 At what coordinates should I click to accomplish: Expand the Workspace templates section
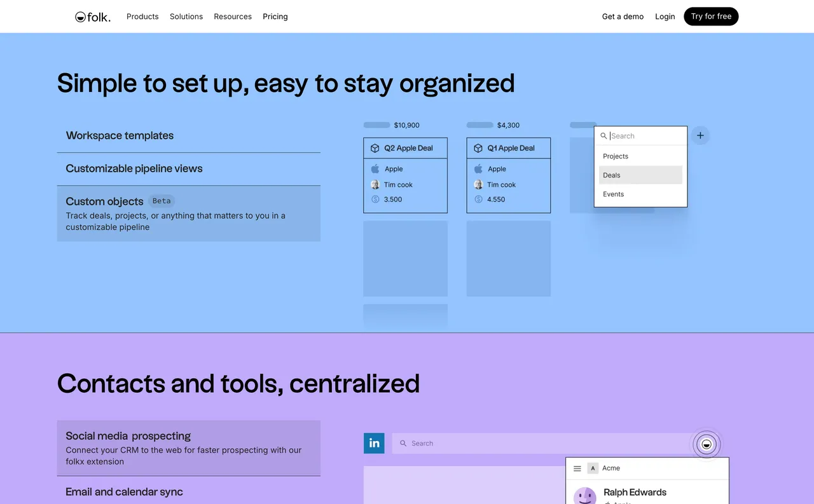click(x=120, y=135)
